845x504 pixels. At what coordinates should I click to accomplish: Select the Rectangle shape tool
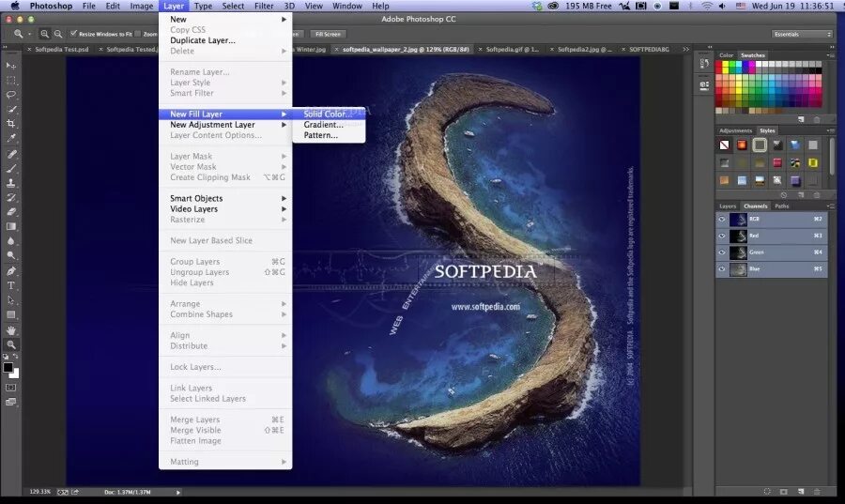point(10,315)
